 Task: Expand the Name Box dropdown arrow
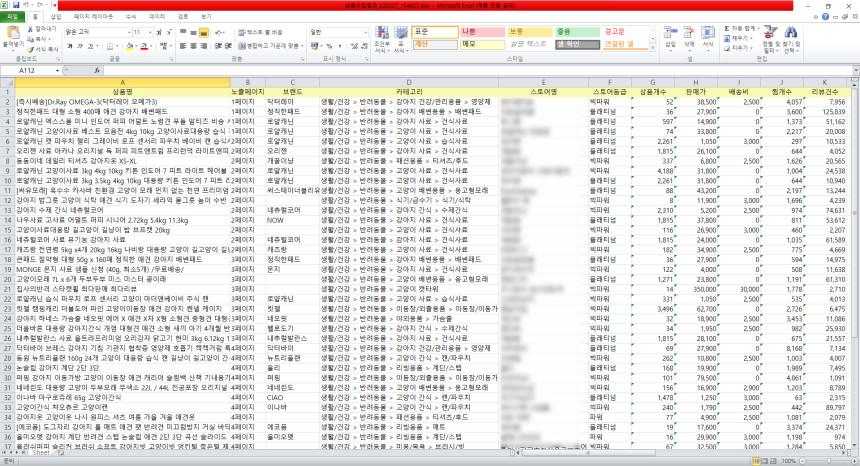(x=57, y=71)
